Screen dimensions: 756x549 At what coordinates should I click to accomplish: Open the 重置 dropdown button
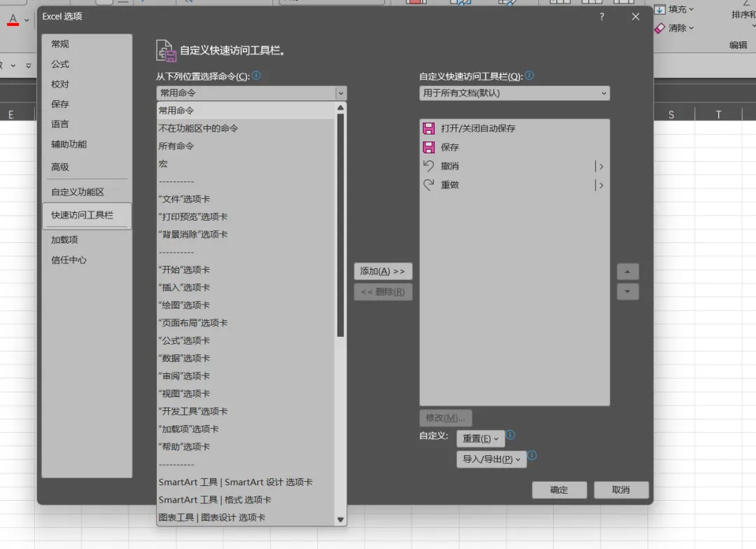pos(480,438)
